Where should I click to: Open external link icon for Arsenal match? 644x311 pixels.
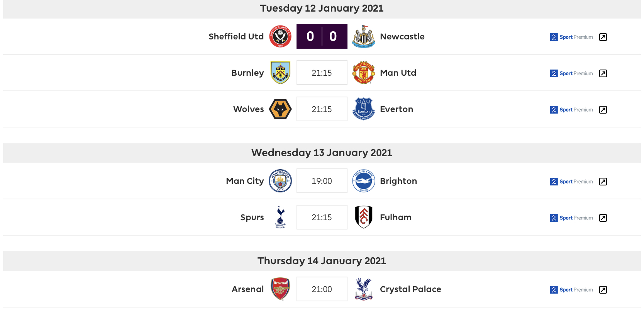tap(603, 290)
